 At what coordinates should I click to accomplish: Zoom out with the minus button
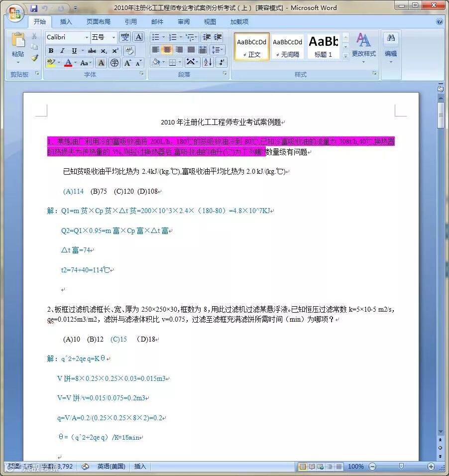(x=372, y=466)
